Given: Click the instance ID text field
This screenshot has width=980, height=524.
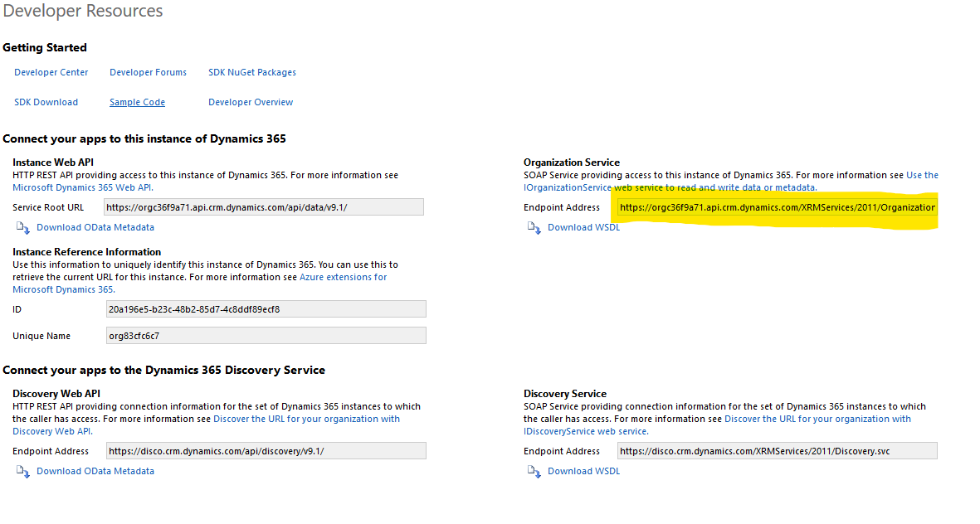Looking at the screenshot, I should (266, 309).
